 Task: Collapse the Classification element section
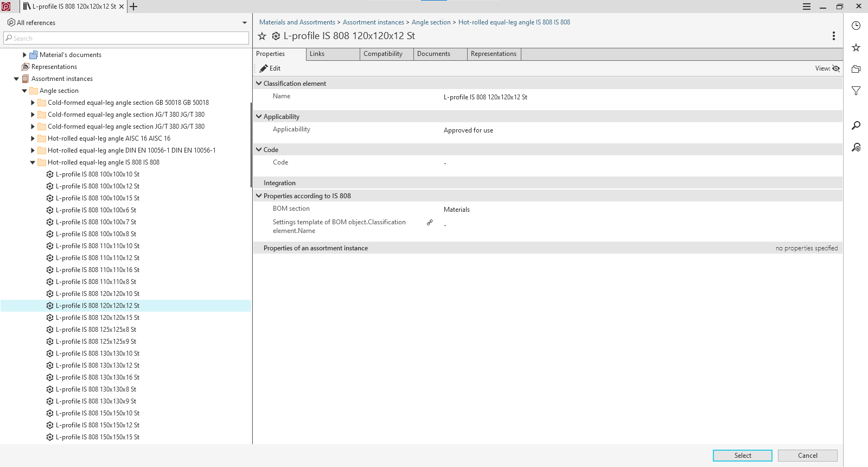coord(259,84)
